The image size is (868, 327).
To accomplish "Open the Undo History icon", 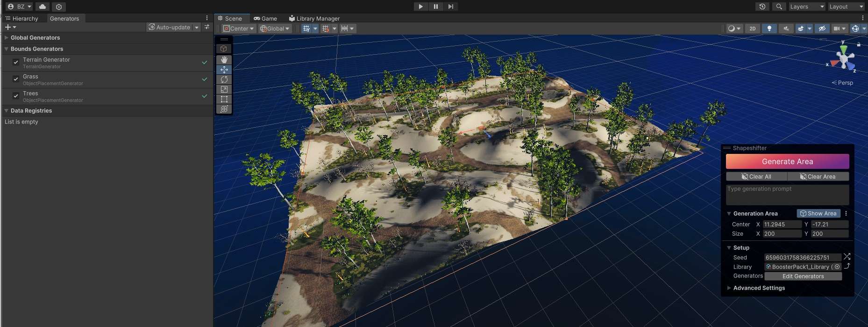I will click(x=762, y=7).
